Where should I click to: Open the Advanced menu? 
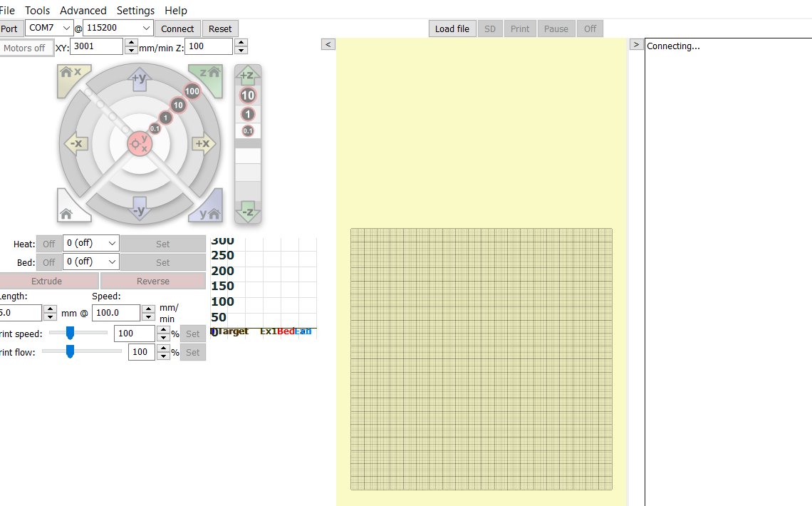coord(83,11)
